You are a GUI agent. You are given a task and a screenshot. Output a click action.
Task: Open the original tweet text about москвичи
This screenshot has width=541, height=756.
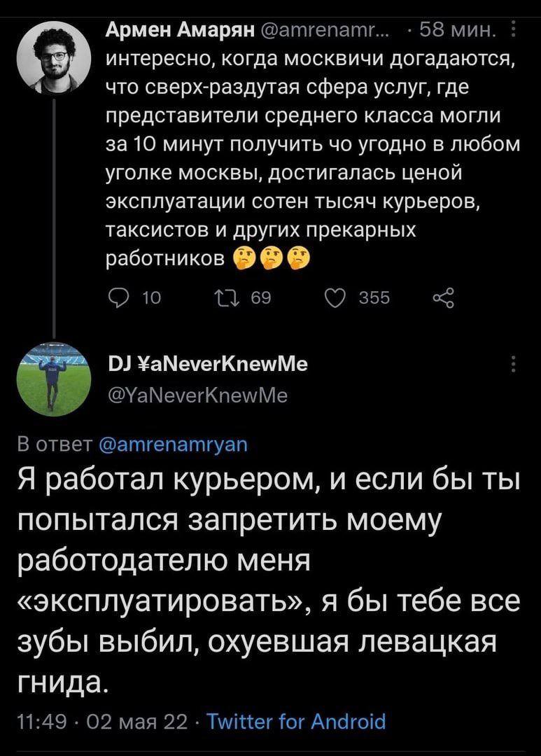[313, 158]
